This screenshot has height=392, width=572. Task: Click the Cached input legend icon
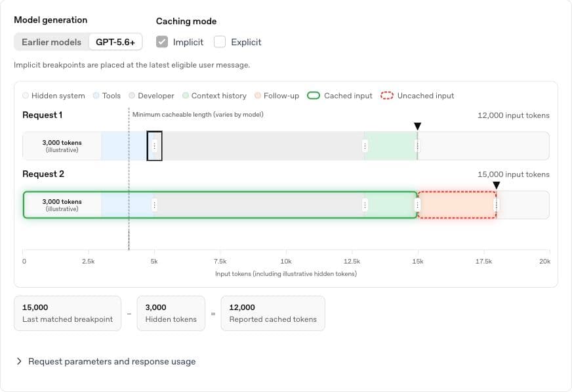(x=314, y=96)
